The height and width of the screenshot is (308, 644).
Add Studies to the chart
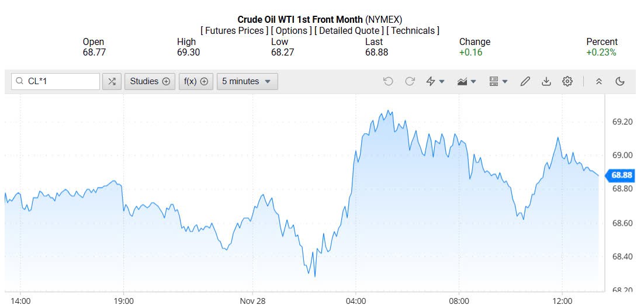pyautogui.click(x=150, y=81)
